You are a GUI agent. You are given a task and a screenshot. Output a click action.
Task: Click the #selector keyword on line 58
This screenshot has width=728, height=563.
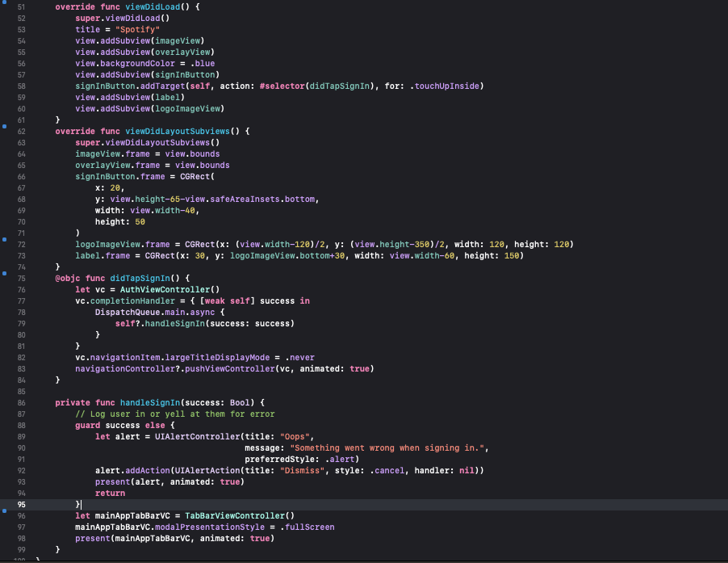pos(282,86)
